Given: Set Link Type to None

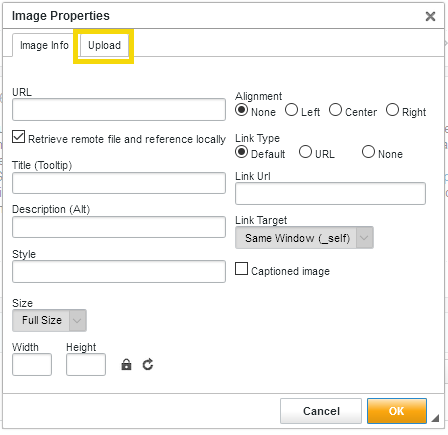Looking at the screenshot, I should tap(368, 152).
